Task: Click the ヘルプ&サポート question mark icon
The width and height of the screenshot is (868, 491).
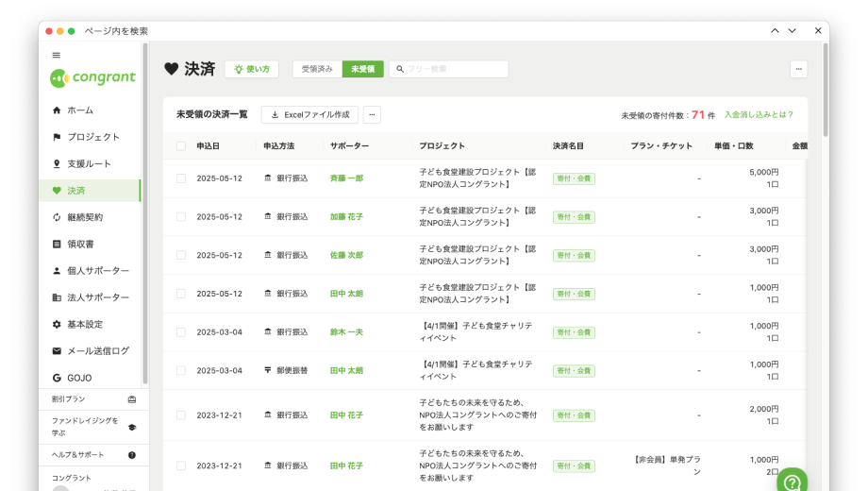Action: pos(132,455)
